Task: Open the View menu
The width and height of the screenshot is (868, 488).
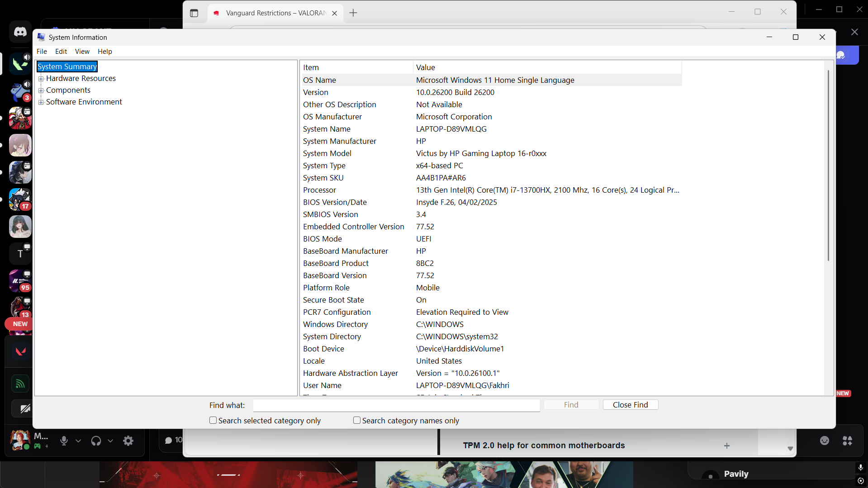Action: [82, 52]
